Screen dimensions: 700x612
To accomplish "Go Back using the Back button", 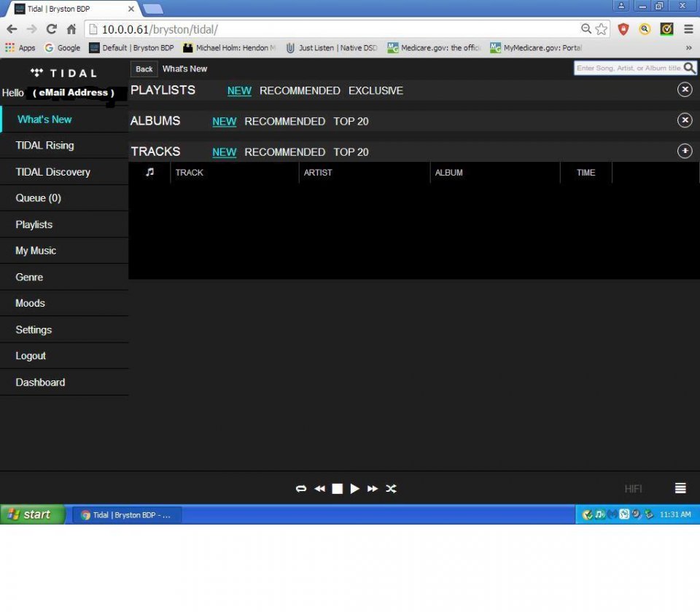I will point(144,69).
